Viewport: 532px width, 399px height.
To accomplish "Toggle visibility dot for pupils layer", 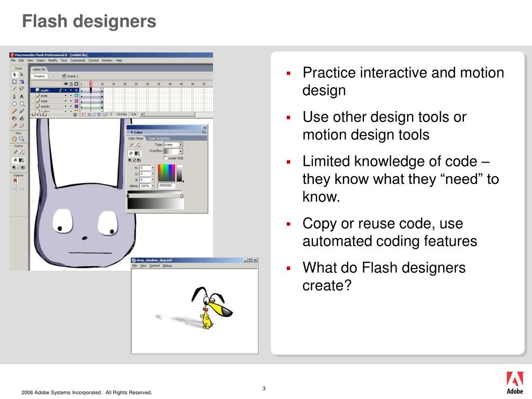I will click(x=65, y=90).
